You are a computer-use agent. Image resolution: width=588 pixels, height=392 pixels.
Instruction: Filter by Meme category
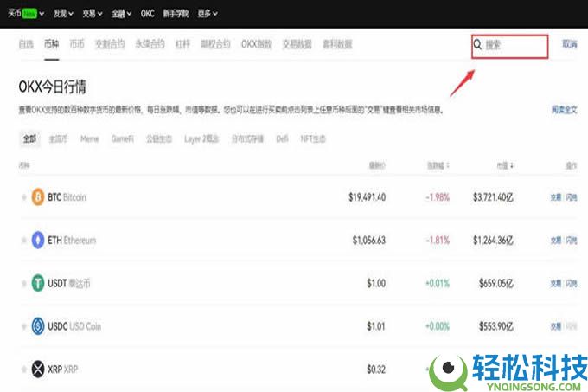tap(90, 138)
